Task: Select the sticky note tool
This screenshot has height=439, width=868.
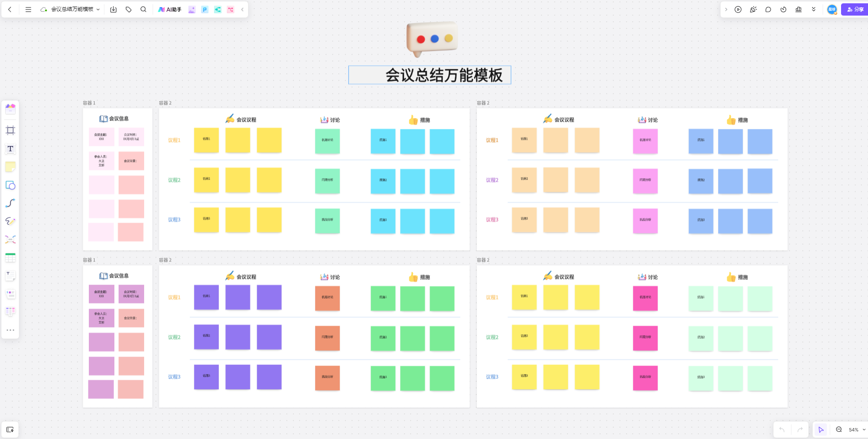Action: pos(10,167)
